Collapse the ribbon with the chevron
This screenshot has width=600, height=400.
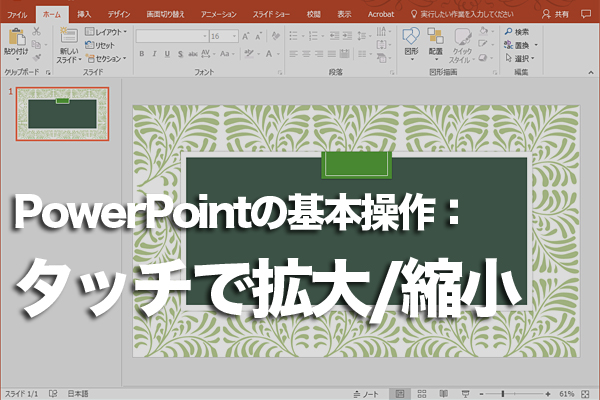coord(591,72)
